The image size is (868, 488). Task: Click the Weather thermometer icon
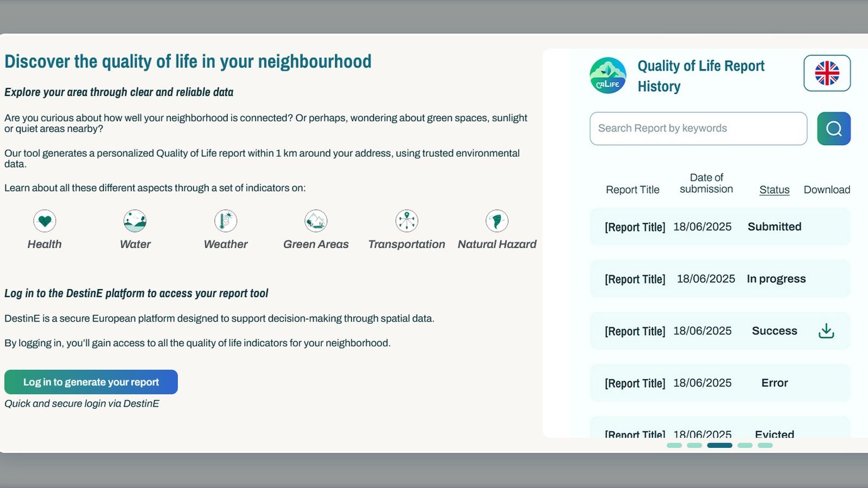coord(226,221)
